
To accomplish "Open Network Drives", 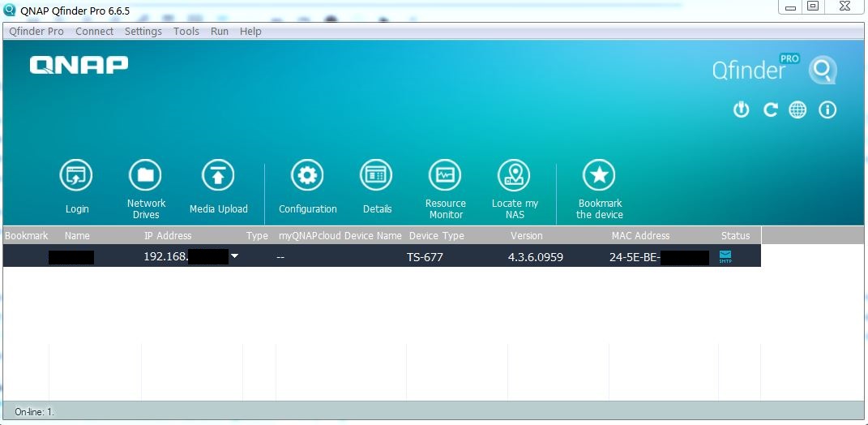I will [x=146, y=175].
